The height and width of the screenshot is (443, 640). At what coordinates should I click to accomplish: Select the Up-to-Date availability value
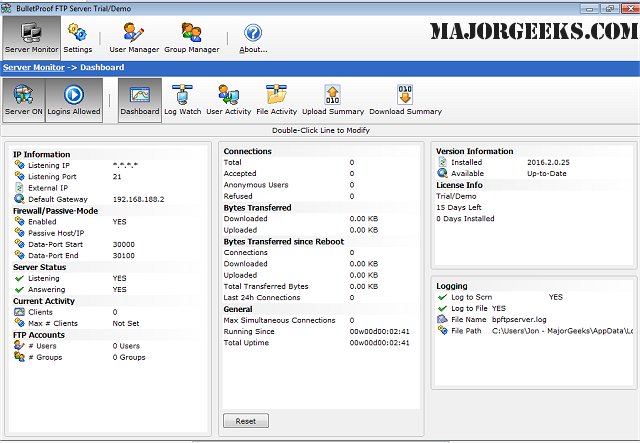547,173
